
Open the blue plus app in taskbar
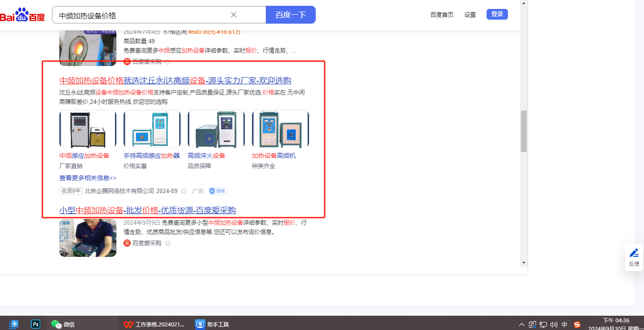14,324
